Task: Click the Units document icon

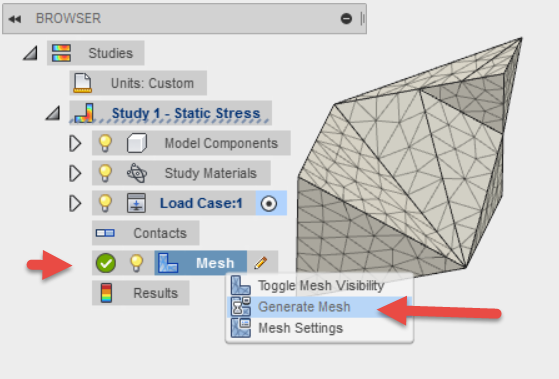Action: tap(82, 83)
